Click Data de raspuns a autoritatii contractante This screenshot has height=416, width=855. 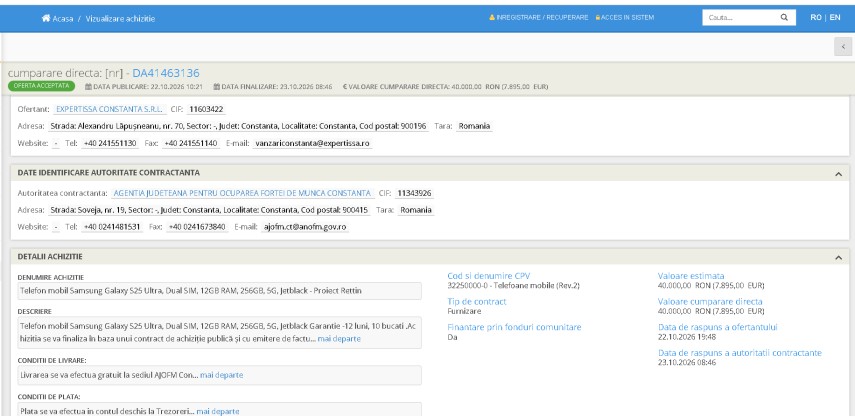(x=739, y=353)
